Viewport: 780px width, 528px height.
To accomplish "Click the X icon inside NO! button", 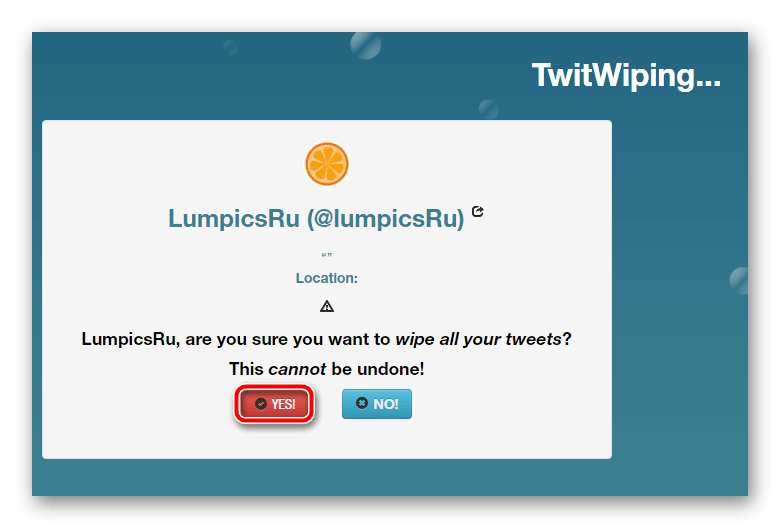I will pos(362,403).
